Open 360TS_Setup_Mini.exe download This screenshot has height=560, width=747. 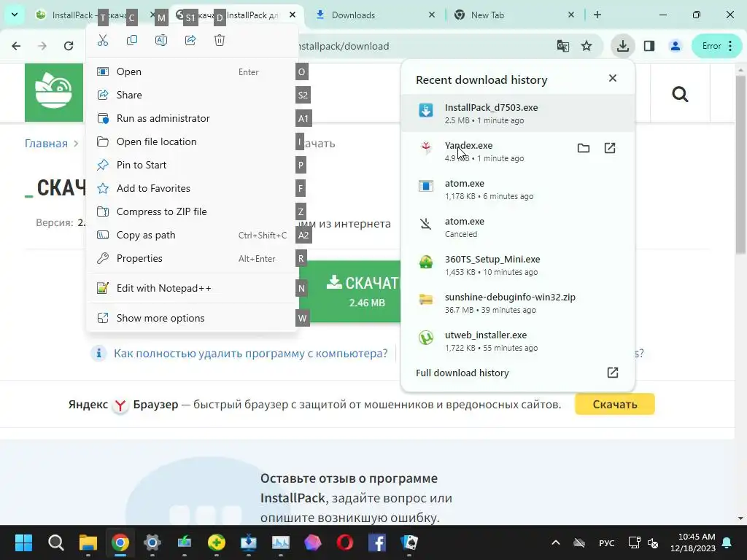518,265
